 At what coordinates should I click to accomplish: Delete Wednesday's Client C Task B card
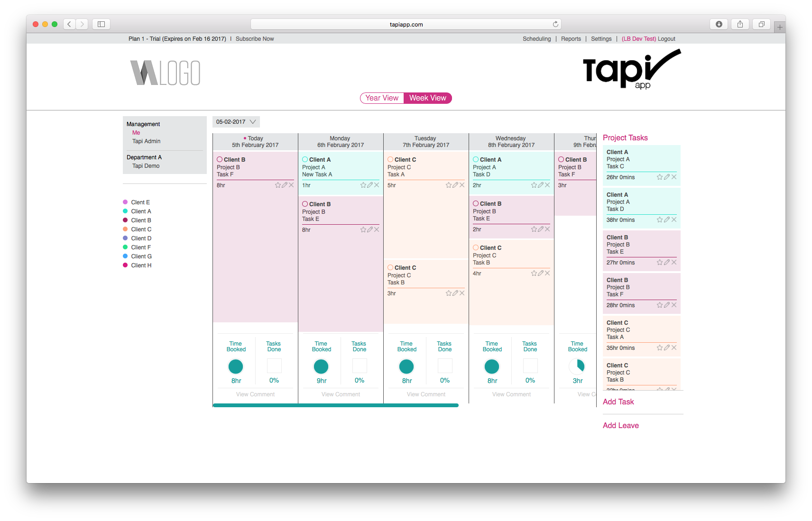pos(547,273)
